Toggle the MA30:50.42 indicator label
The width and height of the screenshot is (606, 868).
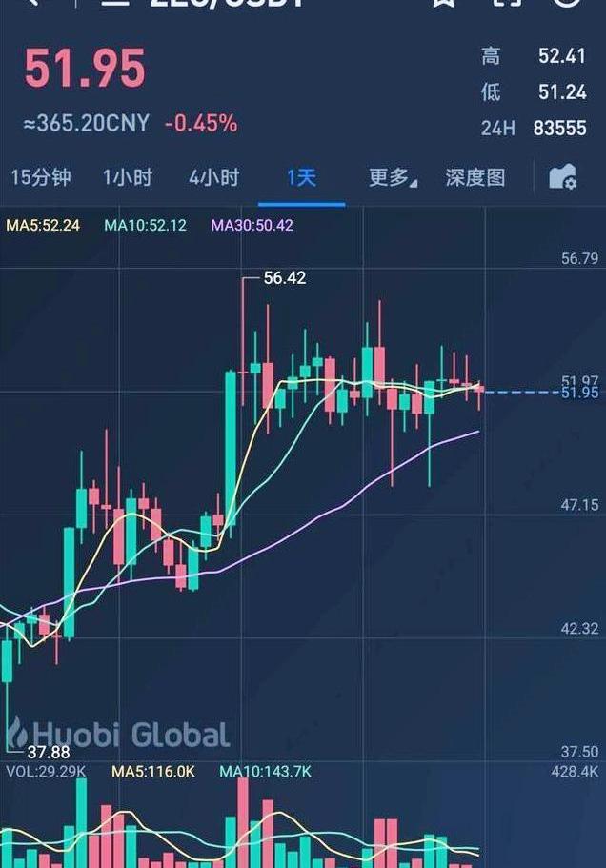click(252, 225)
